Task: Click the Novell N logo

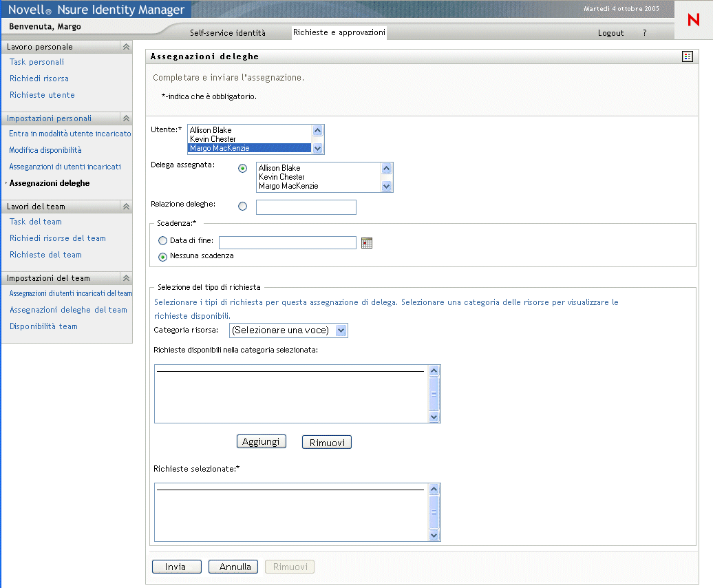Action: pos(693,21)
